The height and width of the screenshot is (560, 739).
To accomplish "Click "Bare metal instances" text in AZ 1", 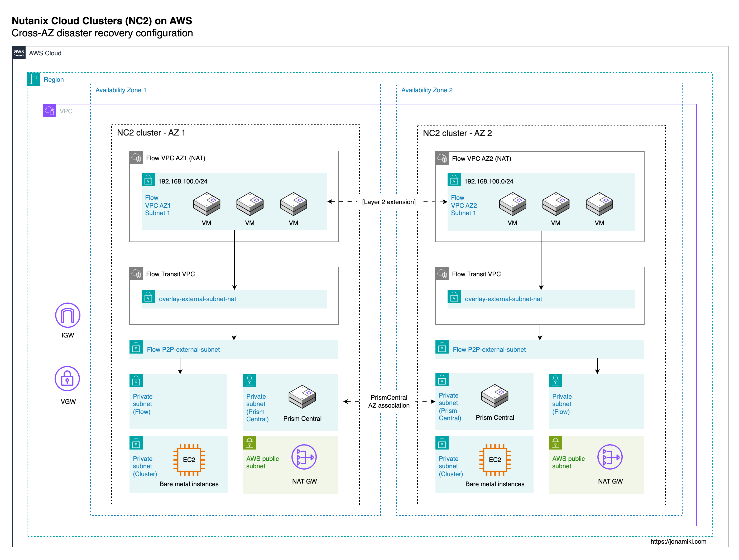I will (189, 484).
